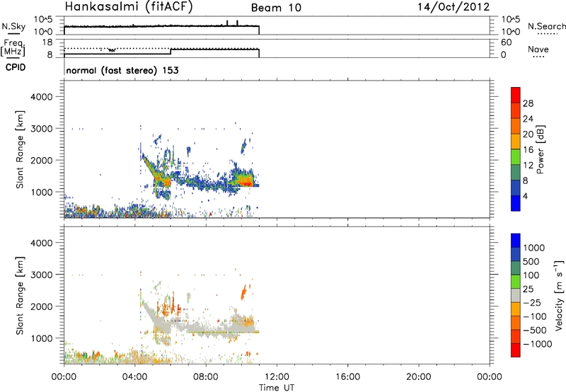Click the Time UT axis title
Image resolution: width=566 pixels, height=392 pixels.
[277, 387]
